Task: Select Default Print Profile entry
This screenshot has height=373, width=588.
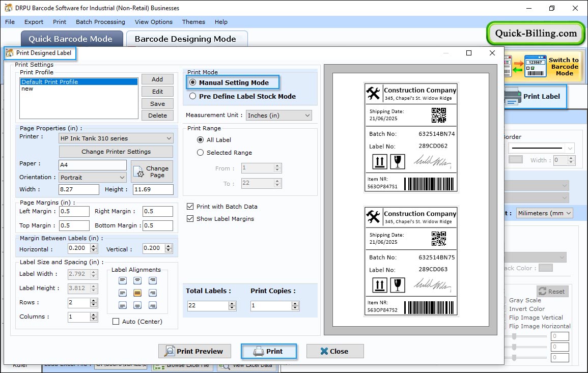Action: pos(79,82)
